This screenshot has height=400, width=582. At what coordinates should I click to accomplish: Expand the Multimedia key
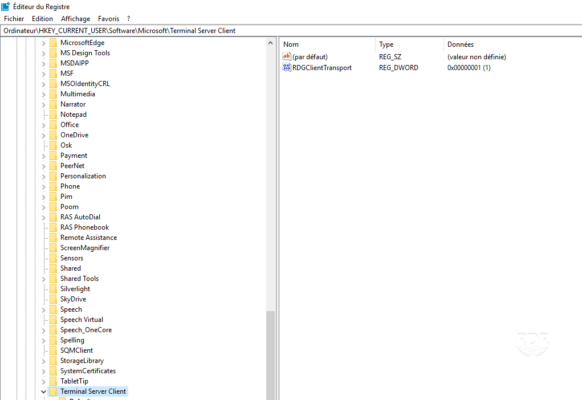(43, 94)
